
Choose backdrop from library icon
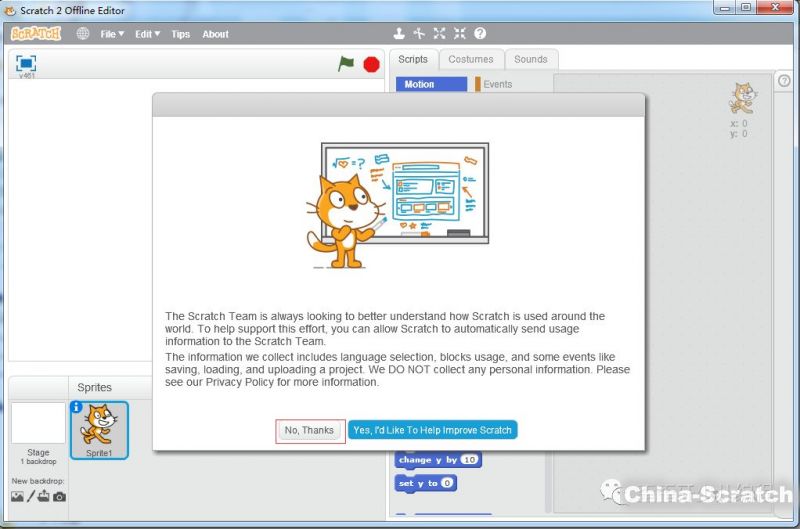click(17, 497)
